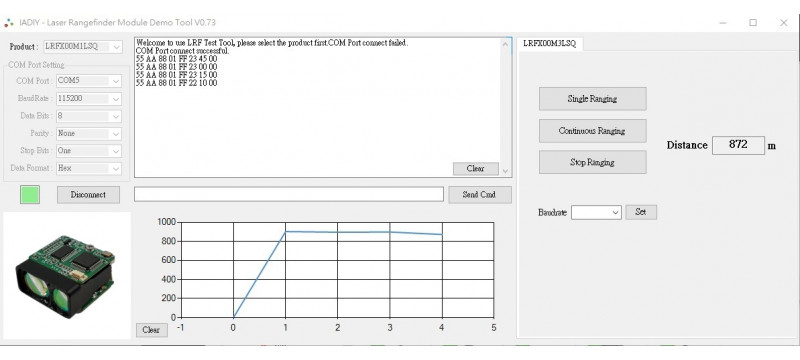
Task: Click the Disconnect button
Action: pyautogui.click(x=88, y=195)
